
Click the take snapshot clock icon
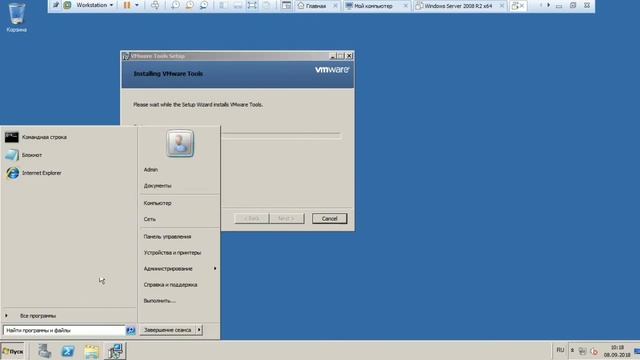coord(176,5)
